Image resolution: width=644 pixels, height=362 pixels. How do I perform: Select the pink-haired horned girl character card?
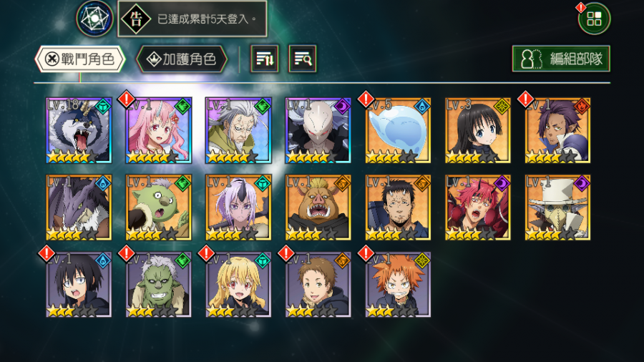click(x=159, y=130)
